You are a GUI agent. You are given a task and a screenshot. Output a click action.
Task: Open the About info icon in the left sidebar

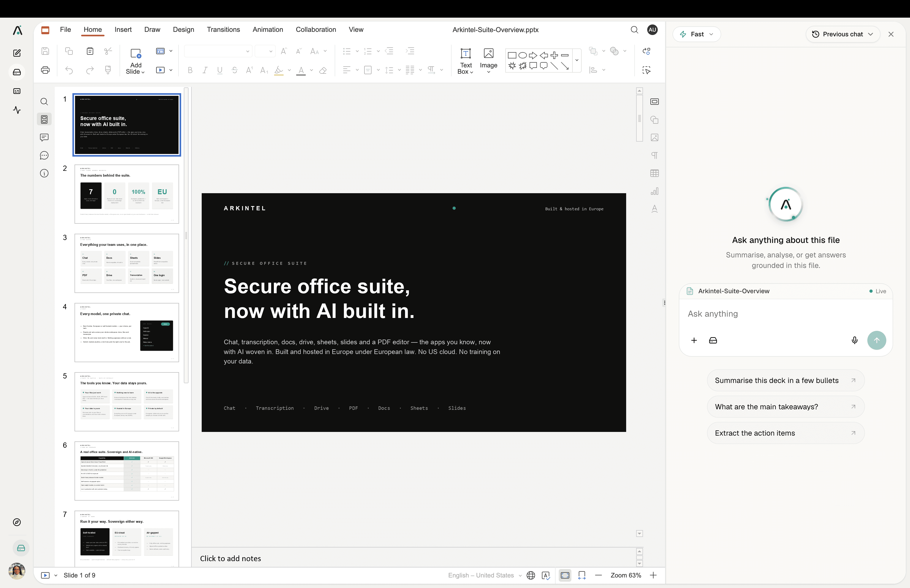click(x=44, y=173)
